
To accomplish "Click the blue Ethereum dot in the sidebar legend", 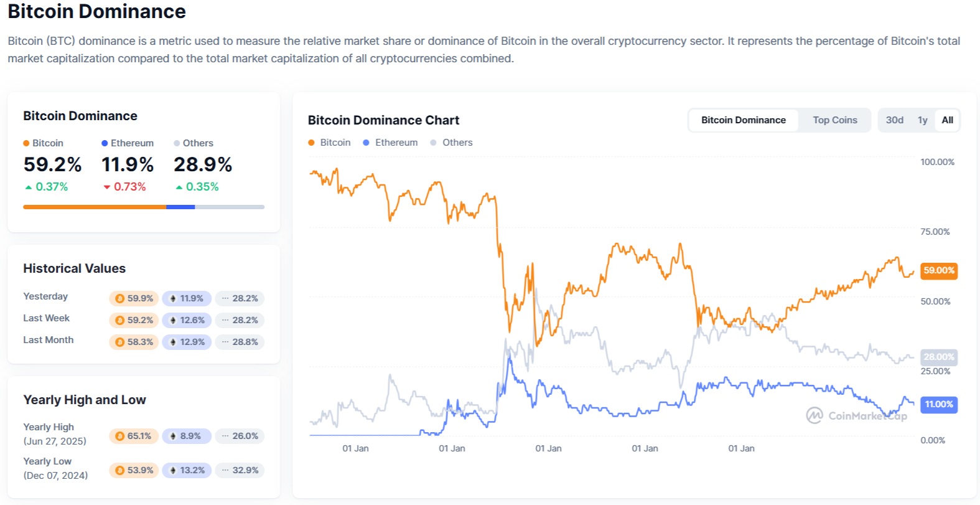I will [x=104, y=143].
